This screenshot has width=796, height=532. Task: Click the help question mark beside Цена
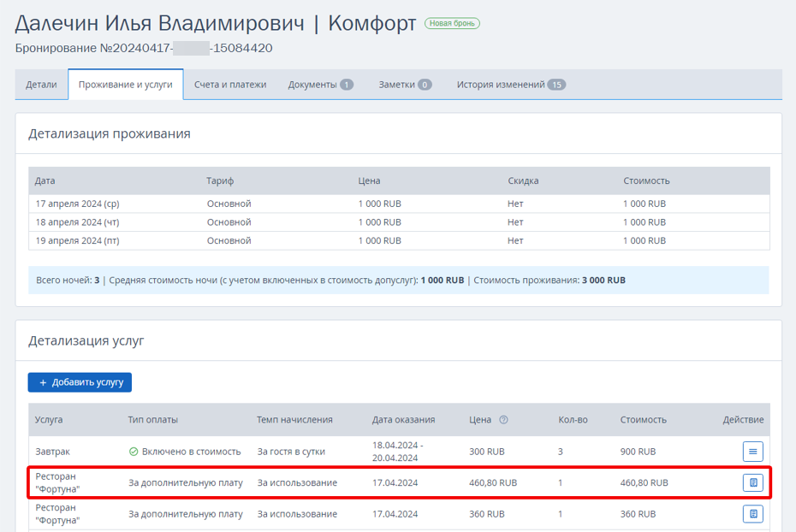point(503,419)
